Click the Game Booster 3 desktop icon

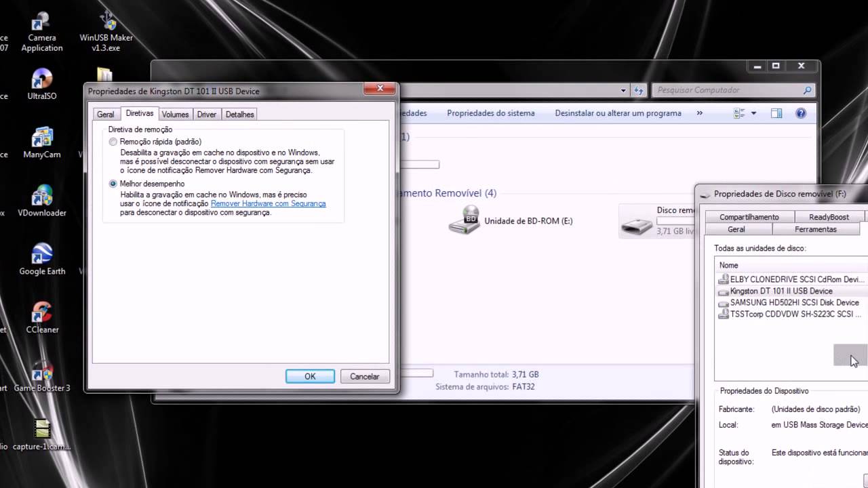tap(42, 376)
